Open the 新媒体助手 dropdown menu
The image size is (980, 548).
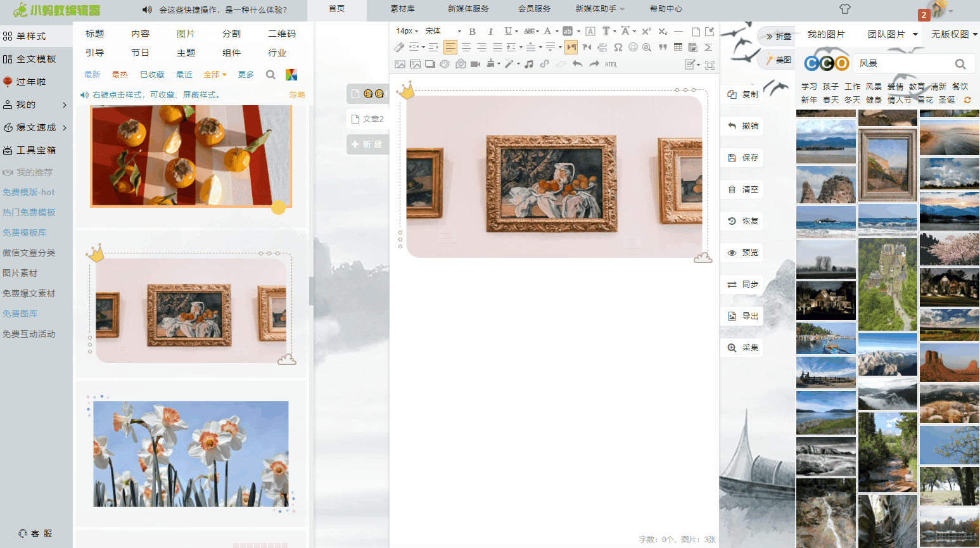point(600,9)
